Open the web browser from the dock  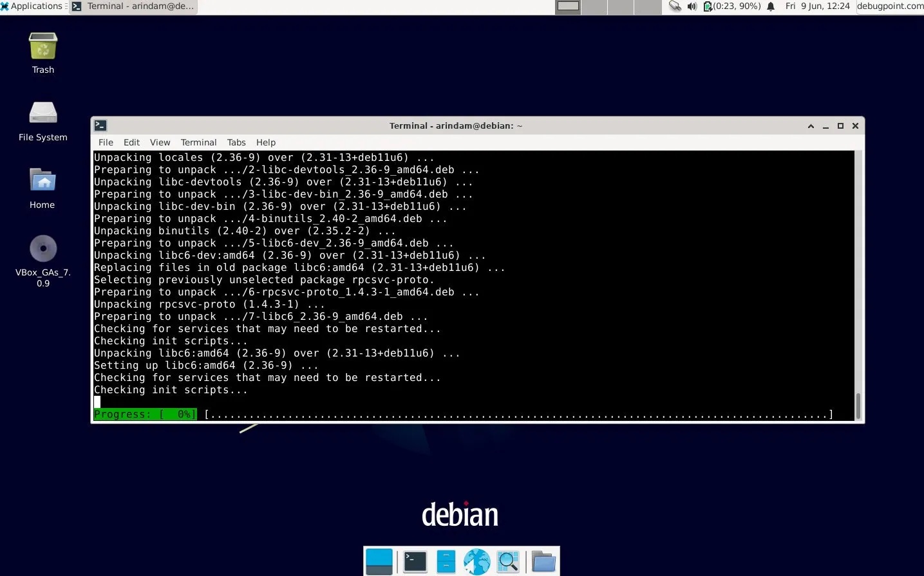pyautogui.click(x=476, y=561)
